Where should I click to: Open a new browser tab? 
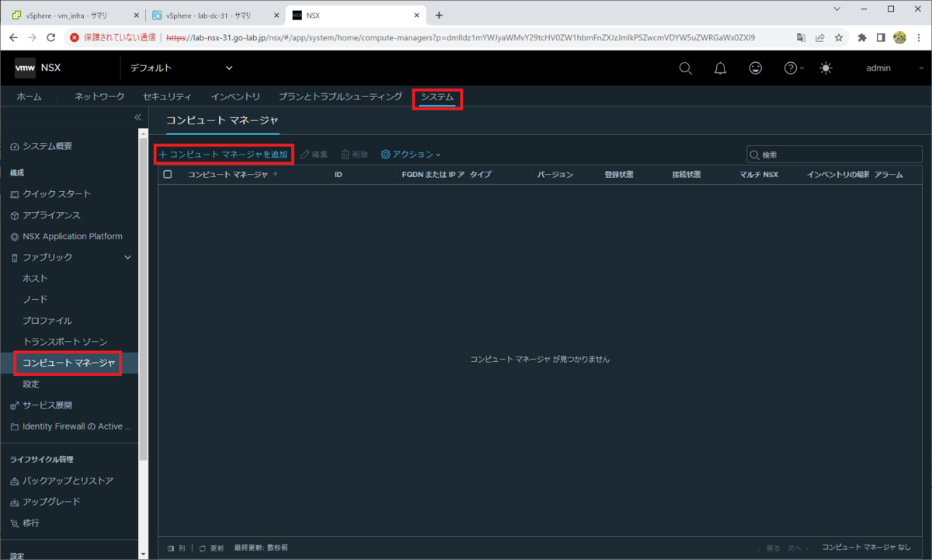click(x=439, y=15)
